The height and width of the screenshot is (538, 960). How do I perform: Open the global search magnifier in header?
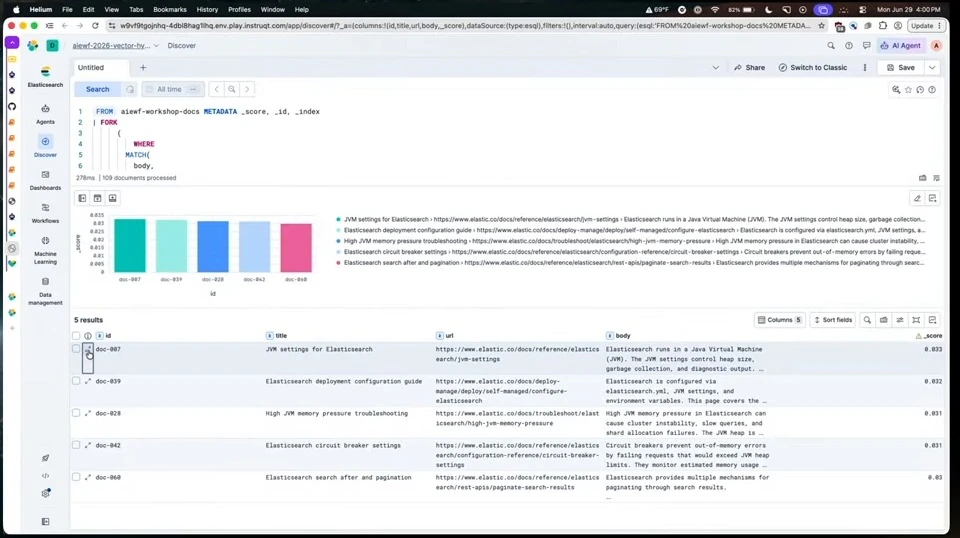[x=831, y=45]
